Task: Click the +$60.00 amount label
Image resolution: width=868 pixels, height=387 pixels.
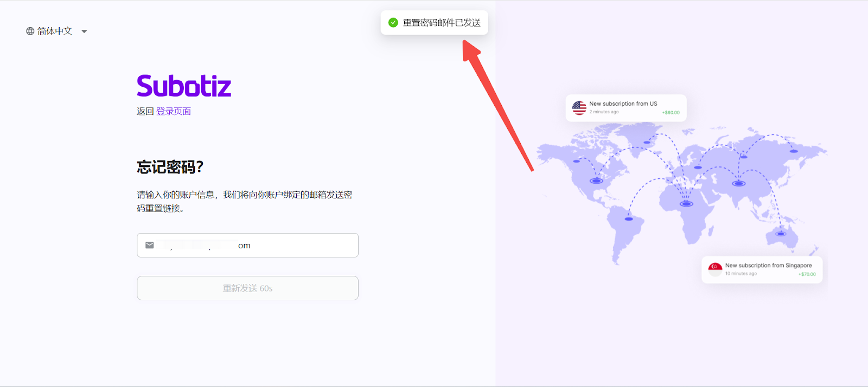Action: pos(671,113)
